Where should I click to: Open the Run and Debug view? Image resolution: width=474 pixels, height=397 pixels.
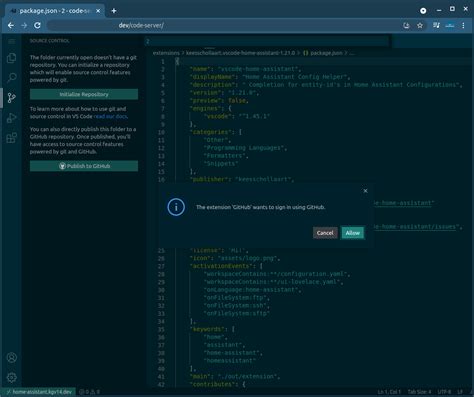tap(12, 118)
